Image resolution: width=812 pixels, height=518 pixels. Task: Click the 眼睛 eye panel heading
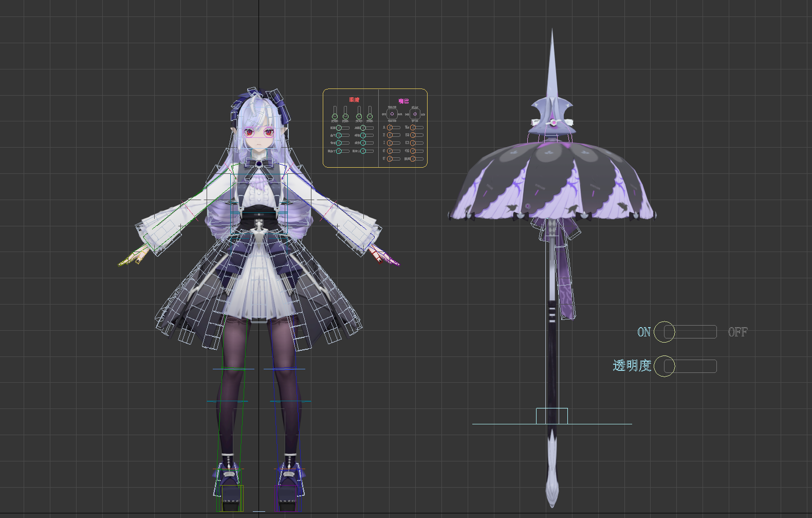pos(354,100)
